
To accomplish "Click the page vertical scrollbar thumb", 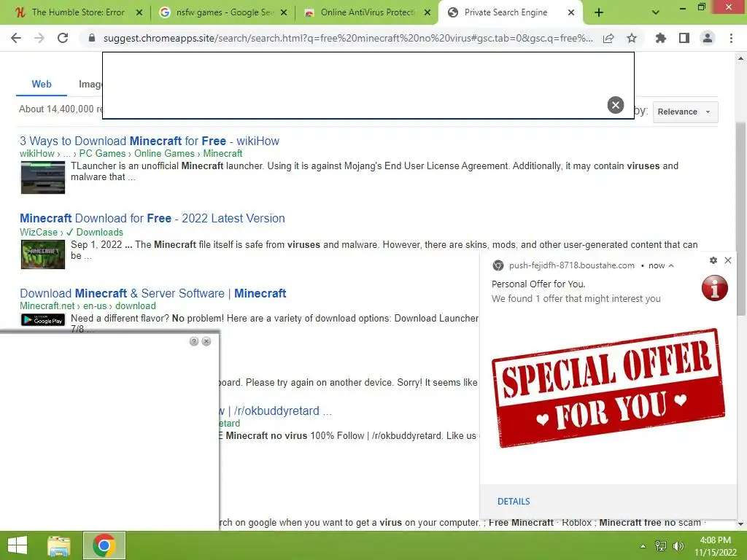I will (x=740, y=218).
